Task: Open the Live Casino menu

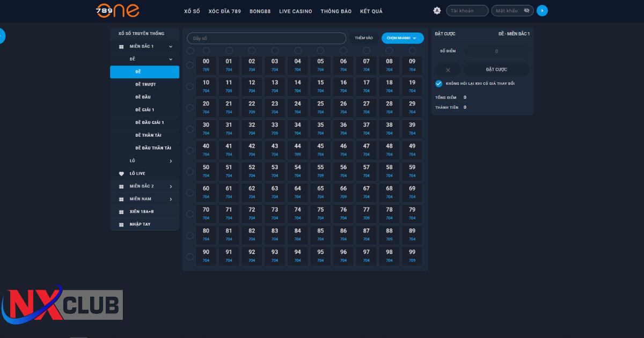Action: 295,11
